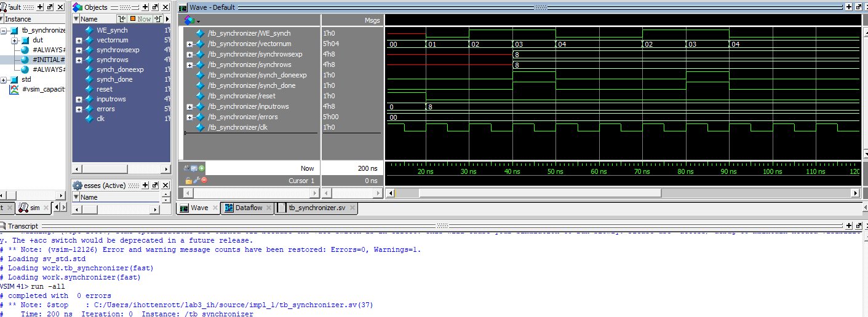Viewport: 868px width, 317px height.
Task: Click the green add-cursor icon
Action: tap(202, 168)
